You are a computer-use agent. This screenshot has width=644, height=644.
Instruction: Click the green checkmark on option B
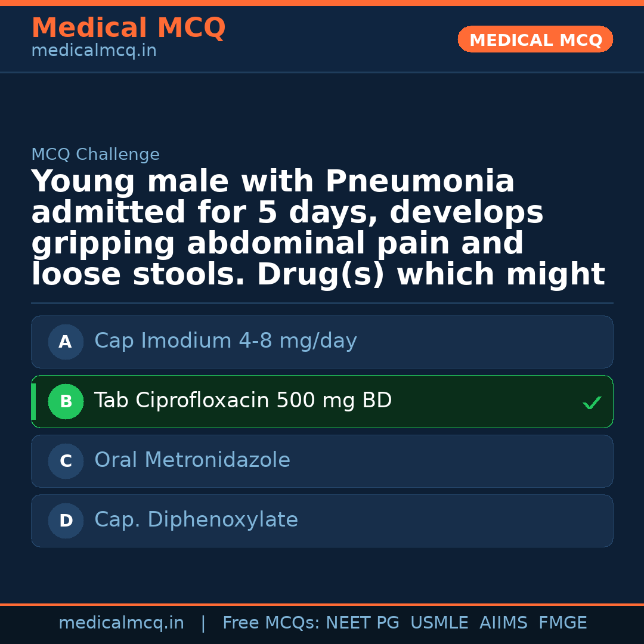pos(592,403)
